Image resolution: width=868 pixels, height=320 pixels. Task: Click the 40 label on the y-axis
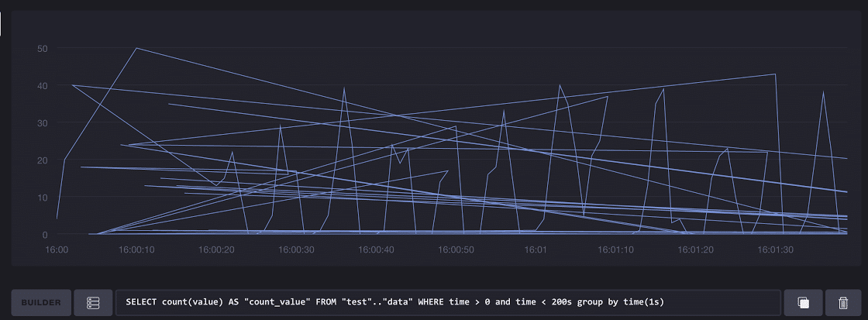click(x=43, y=86)
